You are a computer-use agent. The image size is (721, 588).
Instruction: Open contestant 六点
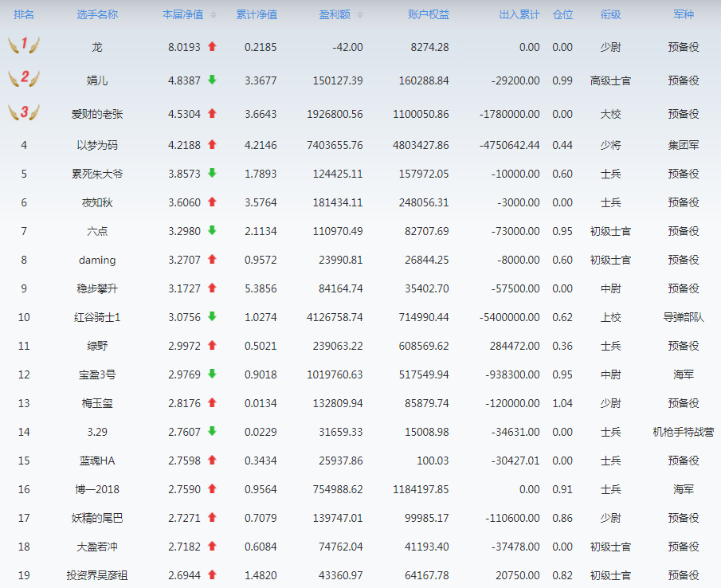(97, 231)
